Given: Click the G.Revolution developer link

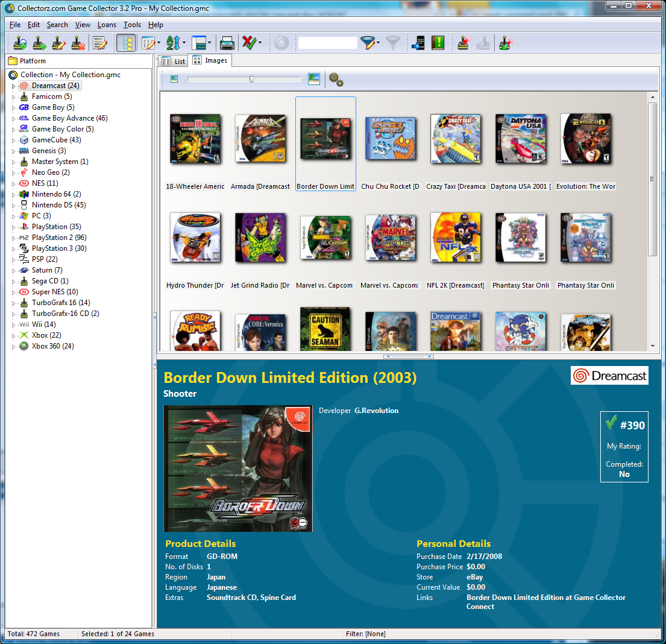Looking at the screenshot, I should [376, 411].
